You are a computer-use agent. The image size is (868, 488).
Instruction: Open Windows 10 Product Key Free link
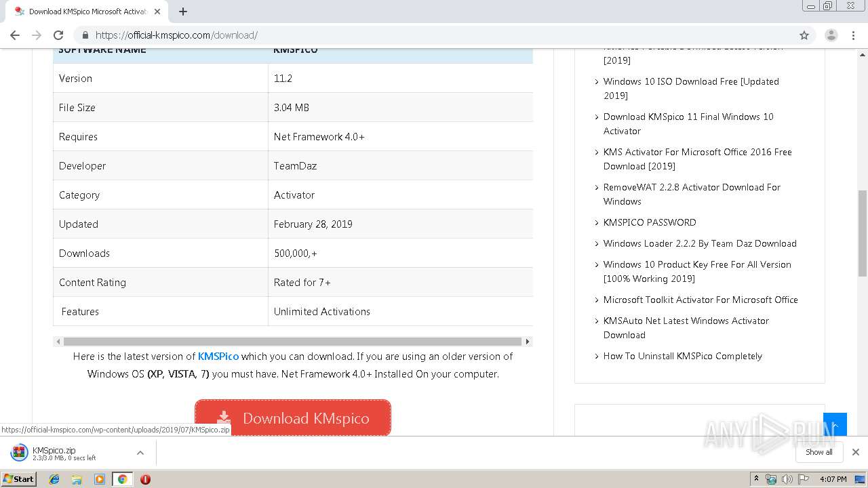point(697,271)
